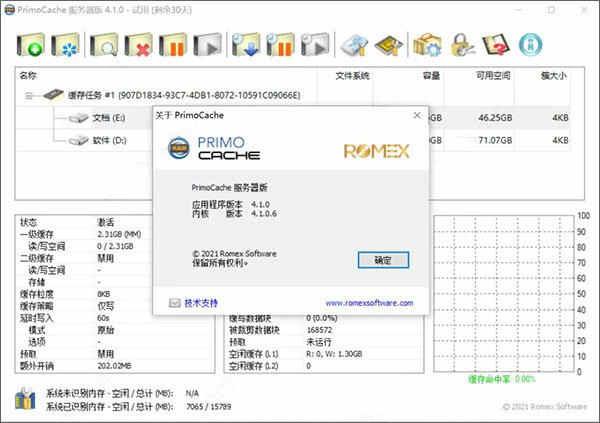This screenshot has width=600, height=423.
Task: Click the 可用空间 column header
Action: (493, 76)
